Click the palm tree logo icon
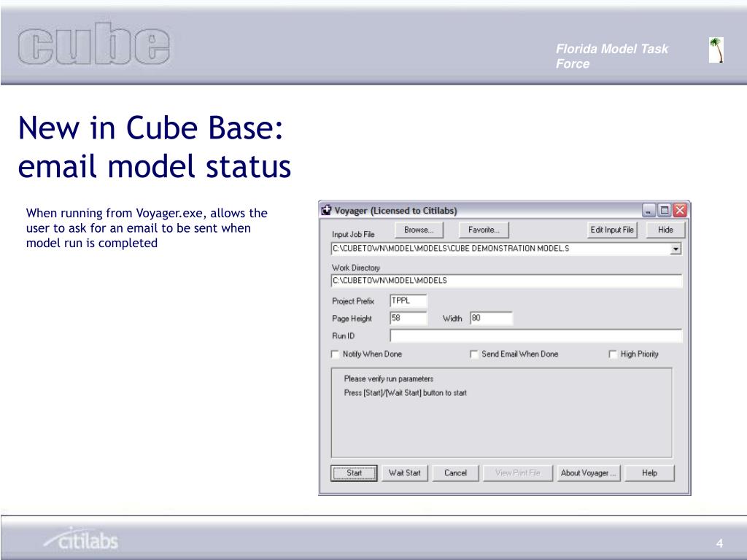Screen dimensions: 747x560 pyautogui.click(x=716, y=50)
